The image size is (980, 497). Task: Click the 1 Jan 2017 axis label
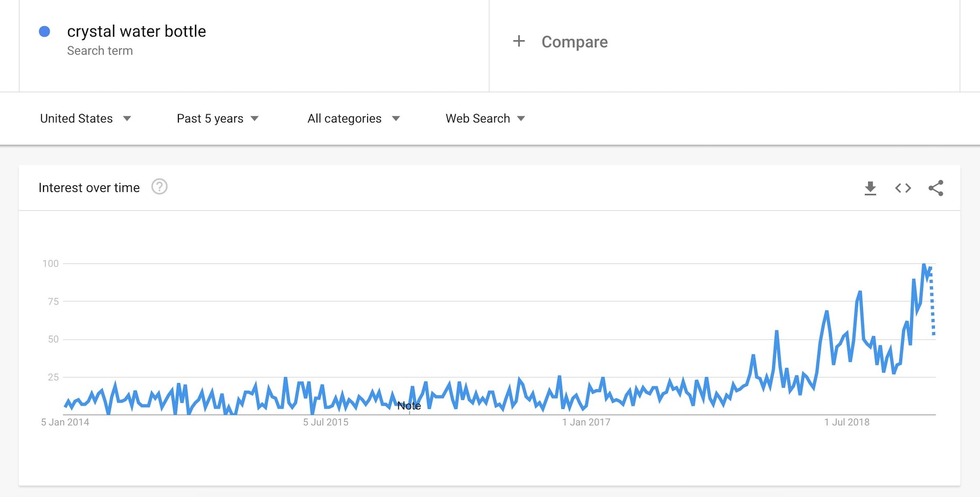click(x=586, y=422)
